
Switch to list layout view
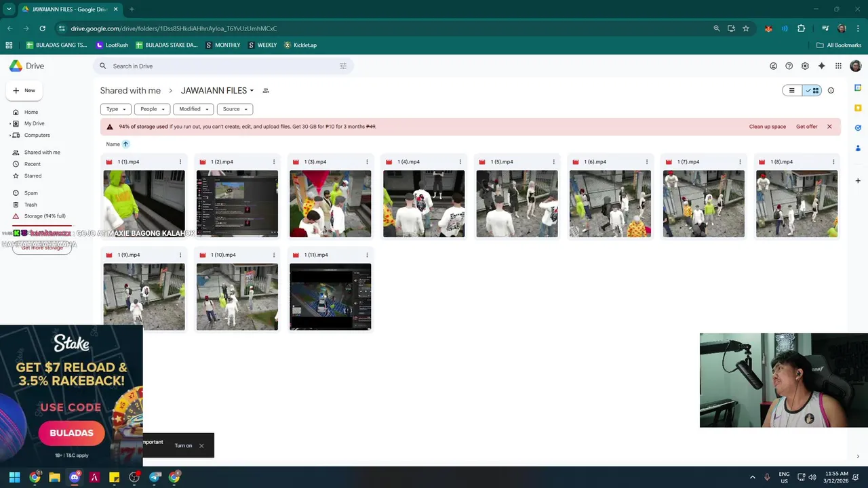point(791,90)
